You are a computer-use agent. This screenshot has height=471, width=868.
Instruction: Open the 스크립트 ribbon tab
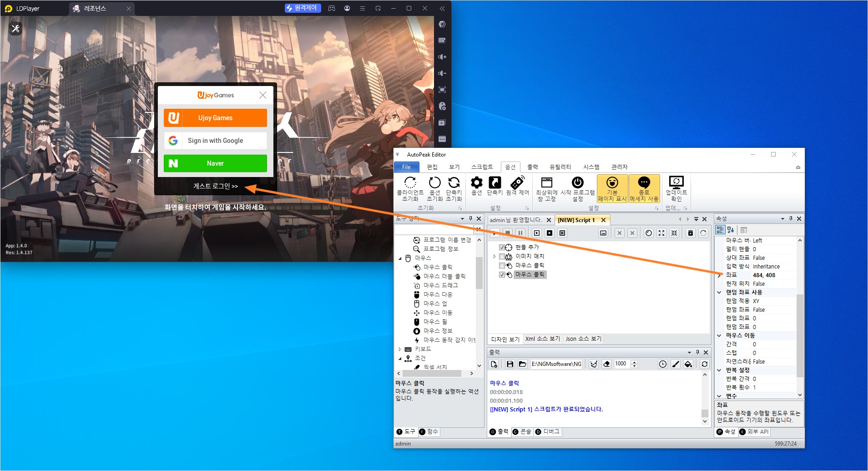pyautogui.click(x=482, y=167)
